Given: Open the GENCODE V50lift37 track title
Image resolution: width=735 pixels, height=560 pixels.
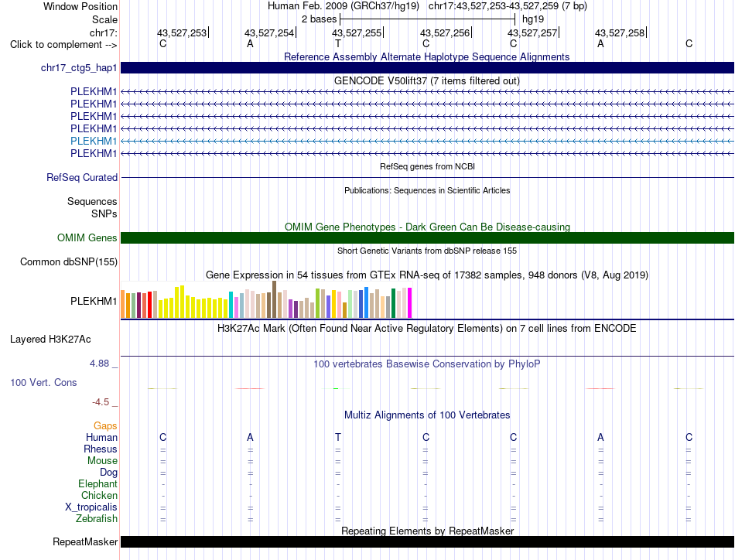Looking at the screenshot, I should pos(426,80).
